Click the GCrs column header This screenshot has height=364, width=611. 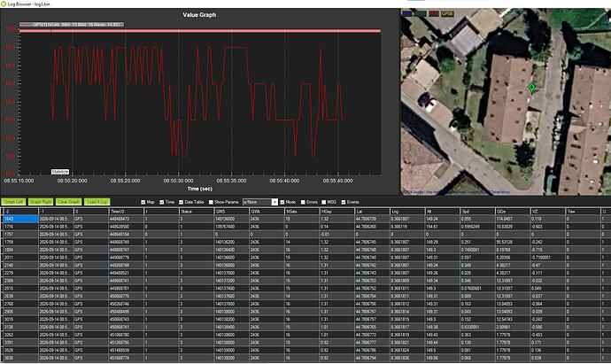click(x=512, y=212)
